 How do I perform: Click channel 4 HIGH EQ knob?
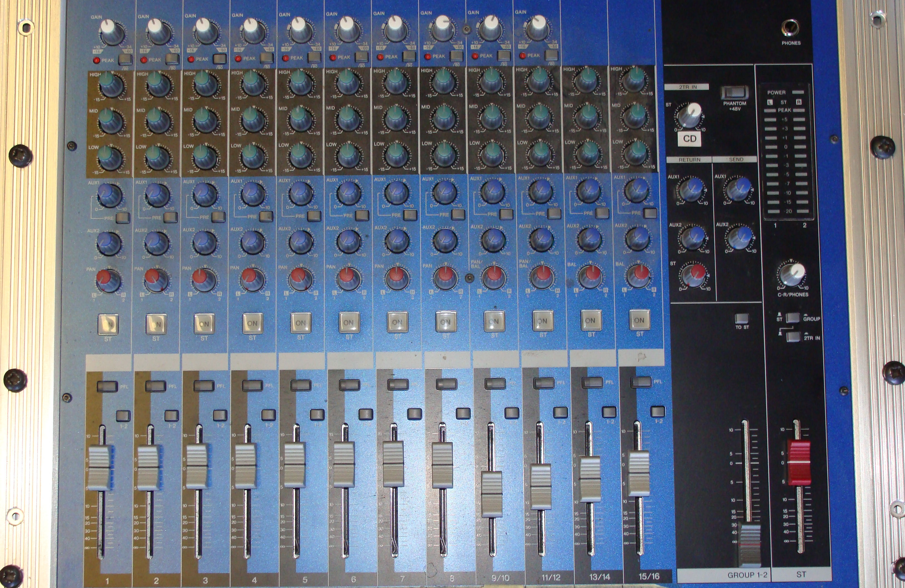click(x=253, y=83)
